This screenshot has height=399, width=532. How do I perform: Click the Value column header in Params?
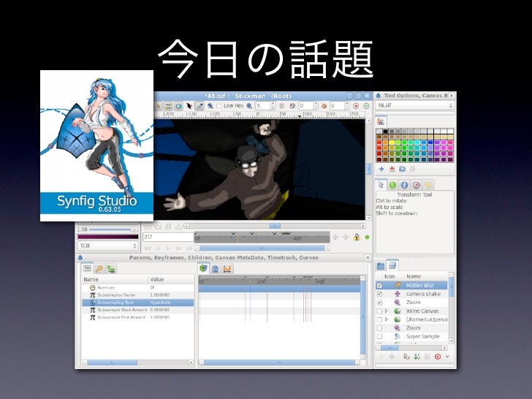[x=171, y=279]
